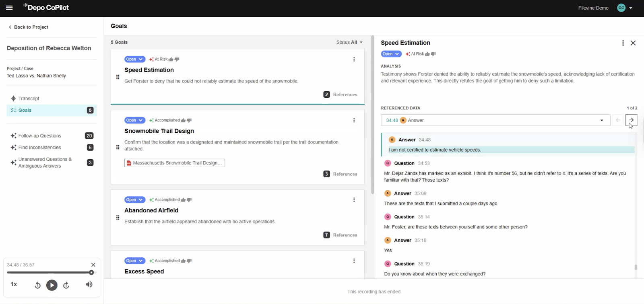The image size is (644, 304).
Task: Open Speed Estimation card three-dot menu
Action: tap(354, 60)
